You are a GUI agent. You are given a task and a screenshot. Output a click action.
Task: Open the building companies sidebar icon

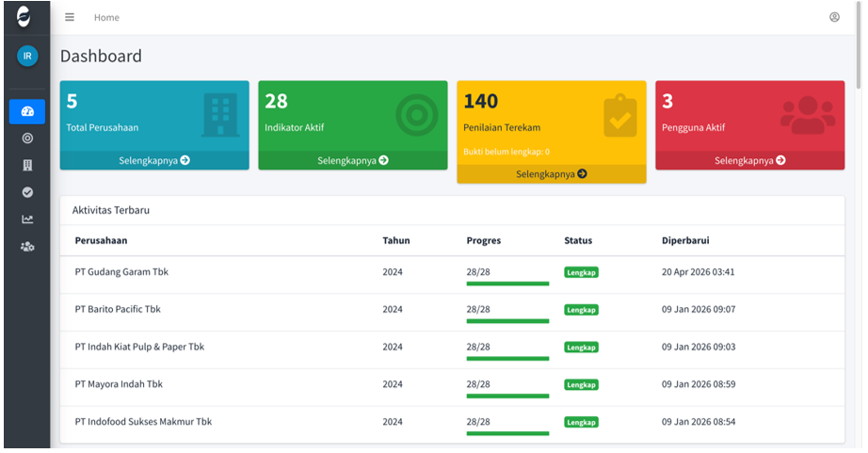point(27,165)
